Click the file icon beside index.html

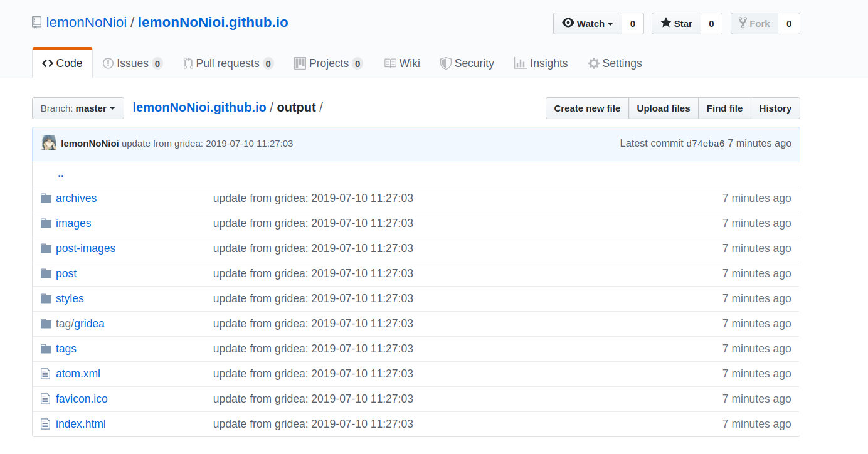click(45, 423)
